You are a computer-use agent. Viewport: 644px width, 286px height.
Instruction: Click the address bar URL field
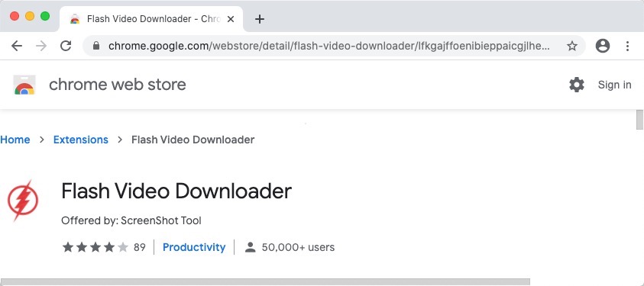click(334, 46)
